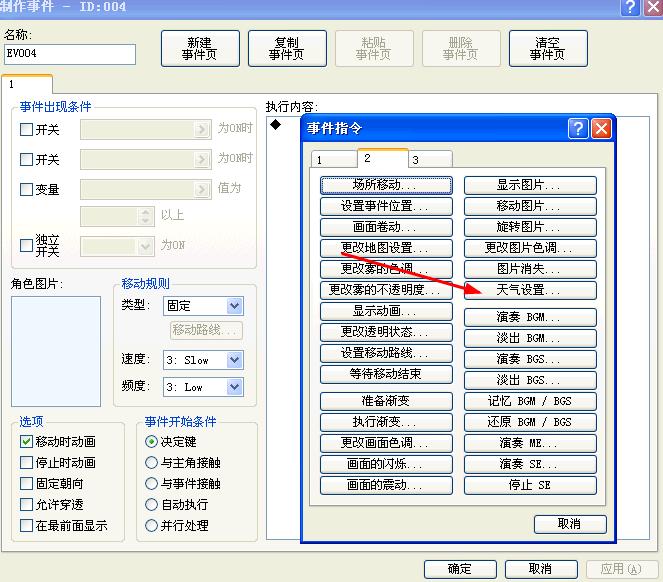Confirm event with 确定 button

point(460,569)
